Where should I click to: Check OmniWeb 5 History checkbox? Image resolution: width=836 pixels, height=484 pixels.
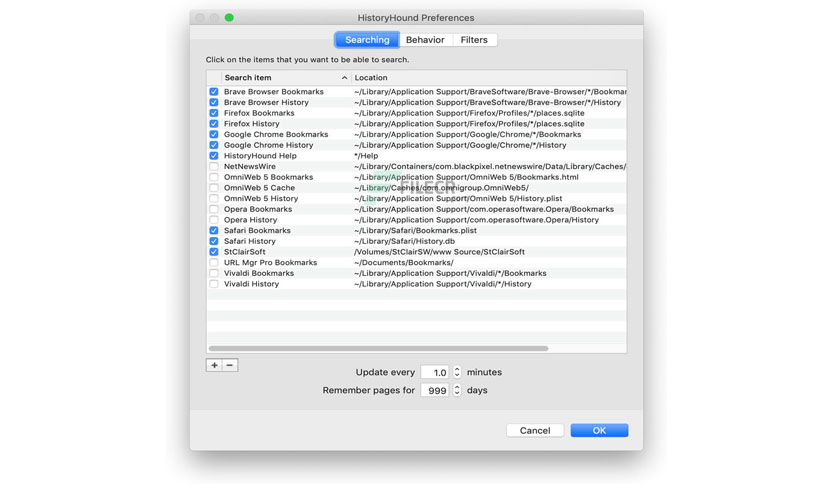click(x=214, y=198)
